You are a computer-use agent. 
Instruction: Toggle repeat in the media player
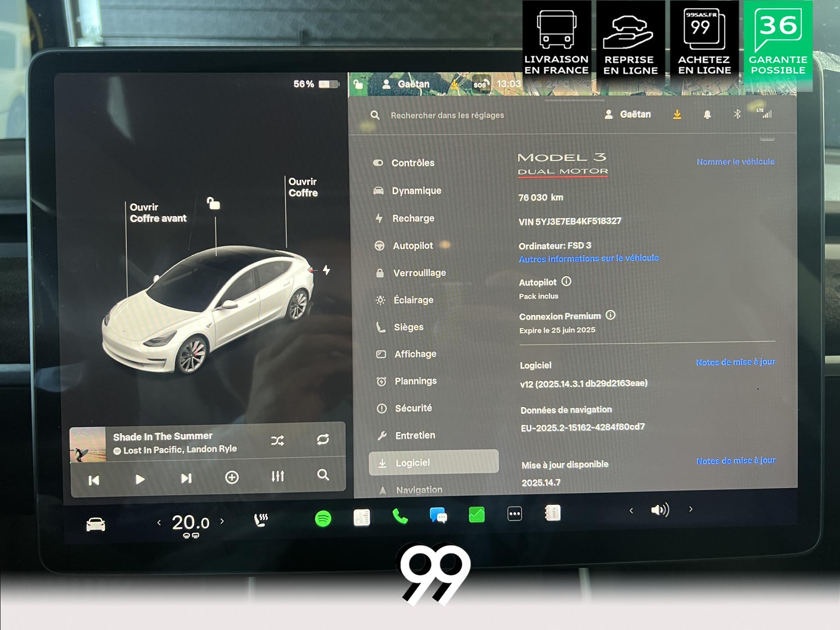[x=323, y=439]
